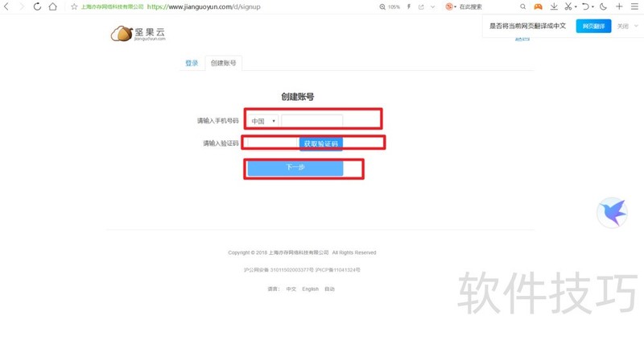Image resolution: width=644 pixels, height=341 pixels.
Task: Click the orange game controller icon
Action: pos(538,6)
